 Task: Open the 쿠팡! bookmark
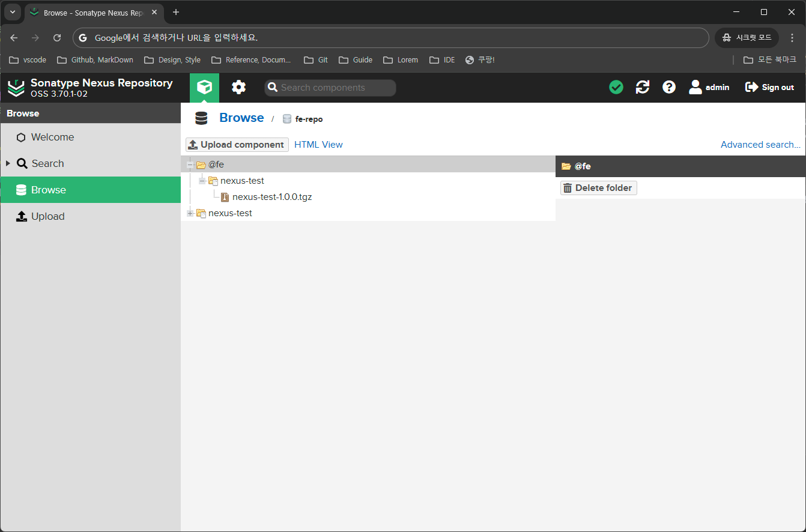[x=480, y=60]
